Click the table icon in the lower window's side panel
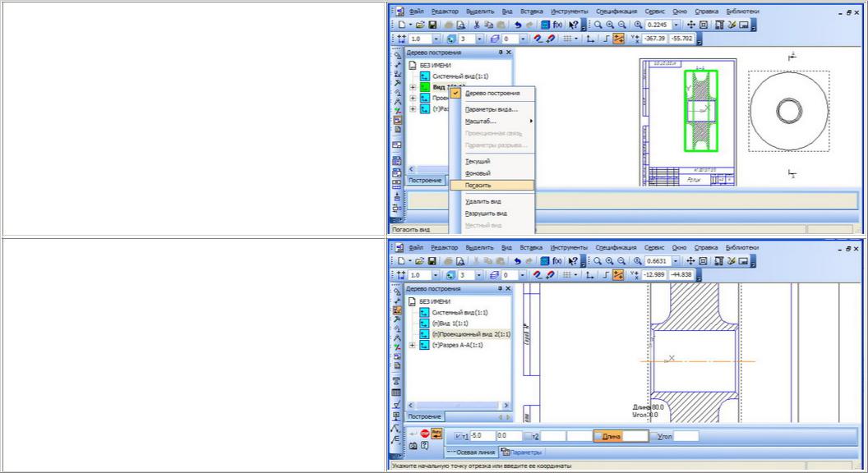 396,393
